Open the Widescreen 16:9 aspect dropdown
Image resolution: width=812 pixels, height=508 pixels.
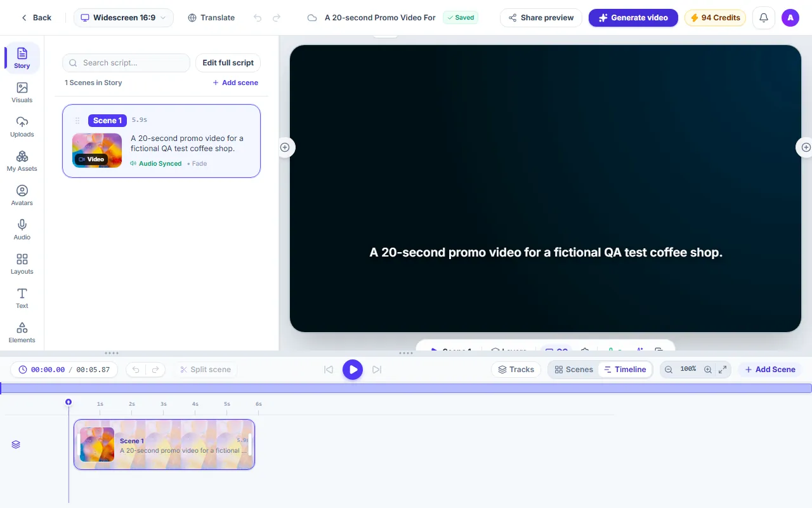click(x=124, y=18)
